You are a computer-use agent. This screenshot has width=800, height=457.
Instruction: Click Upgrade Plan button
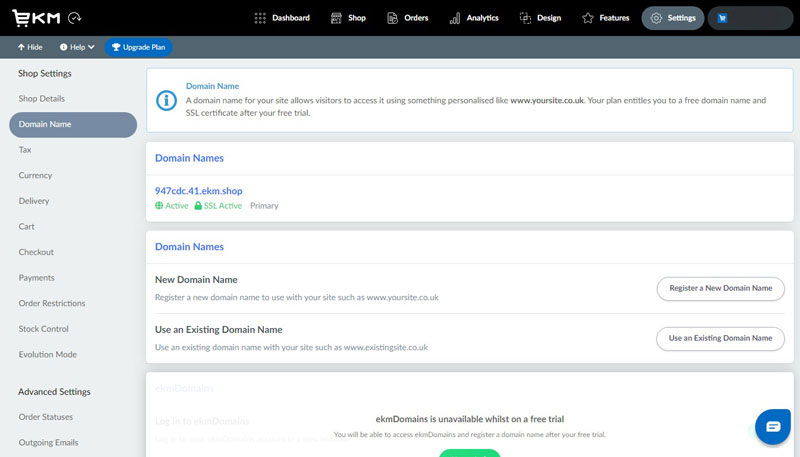click(139, 47)
